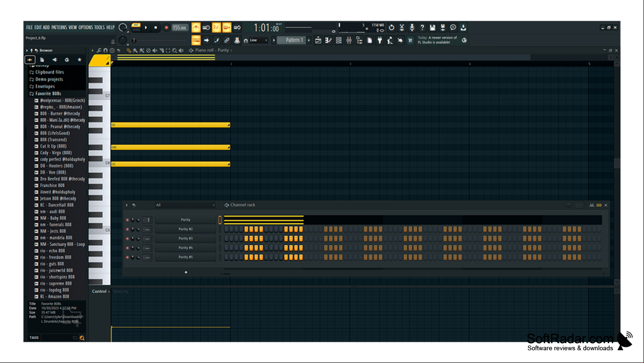Click the Browser star favorites tab icon
The image size is (644, 363).
pyautogui.click(x=79, y=60)
